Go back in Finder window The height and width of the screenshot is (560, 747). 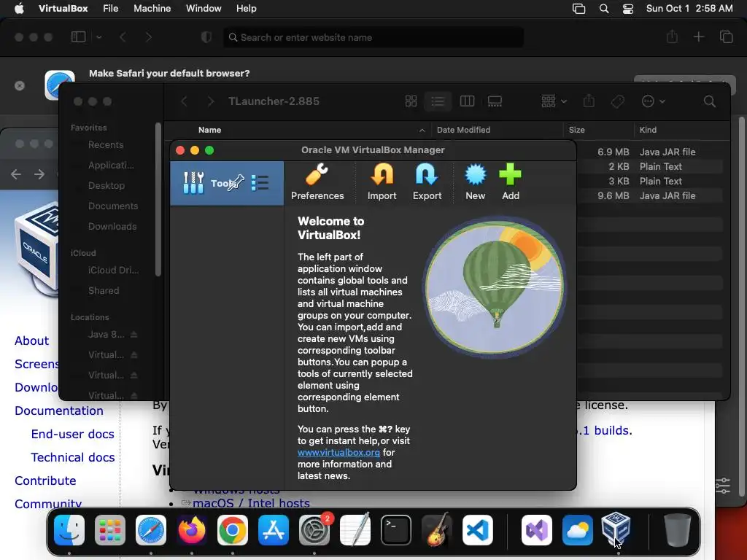tap(185, 101)
